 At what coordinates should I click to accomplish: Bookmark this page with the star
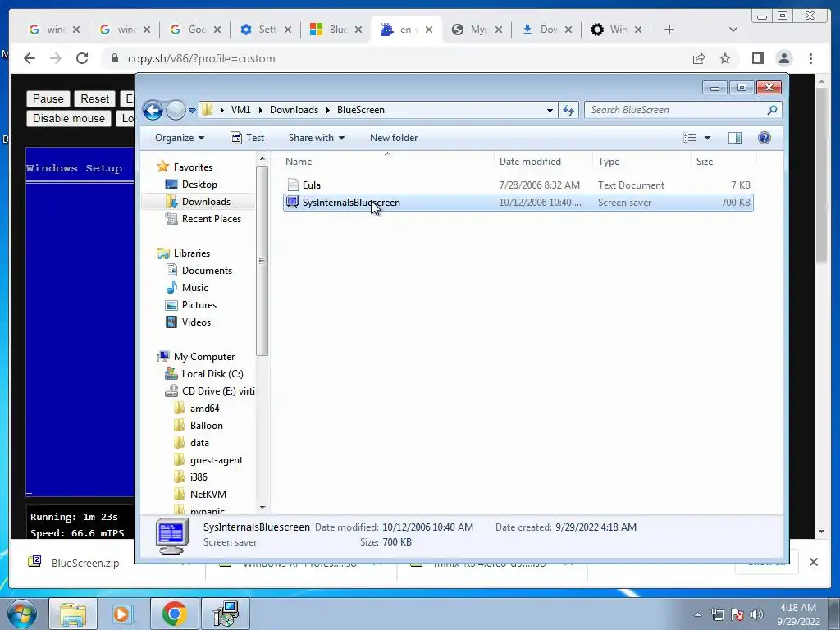click(725, 58)
